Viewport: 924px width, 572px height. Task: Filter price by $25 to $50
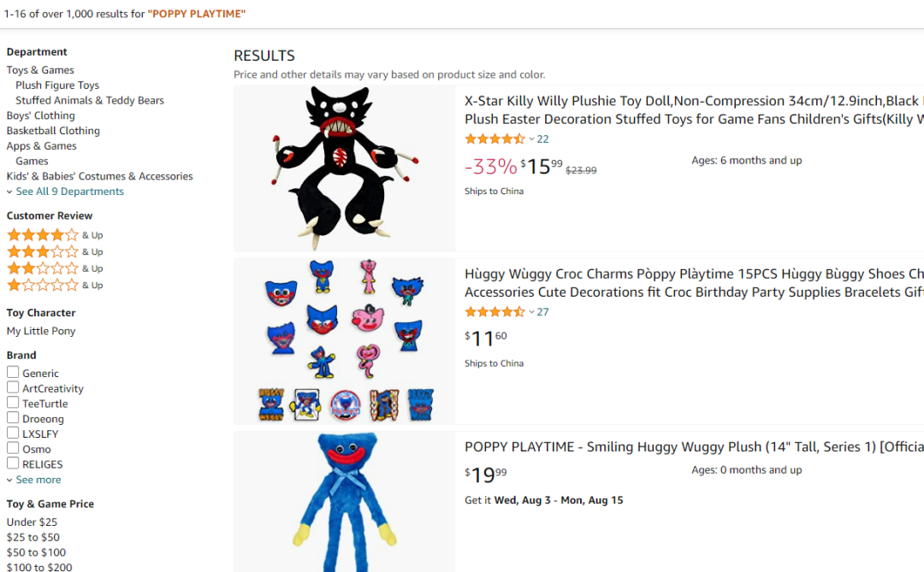coord(33,537)
